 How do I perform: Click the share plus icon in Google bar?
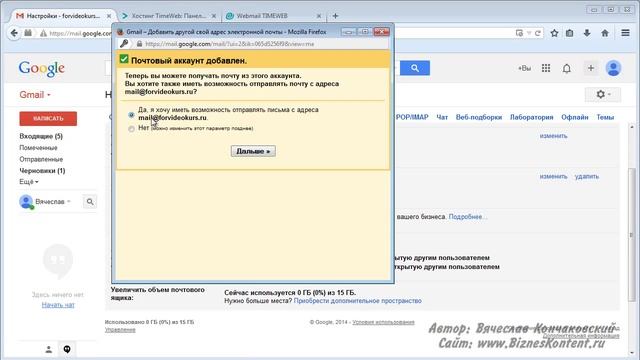pos(591,68)
